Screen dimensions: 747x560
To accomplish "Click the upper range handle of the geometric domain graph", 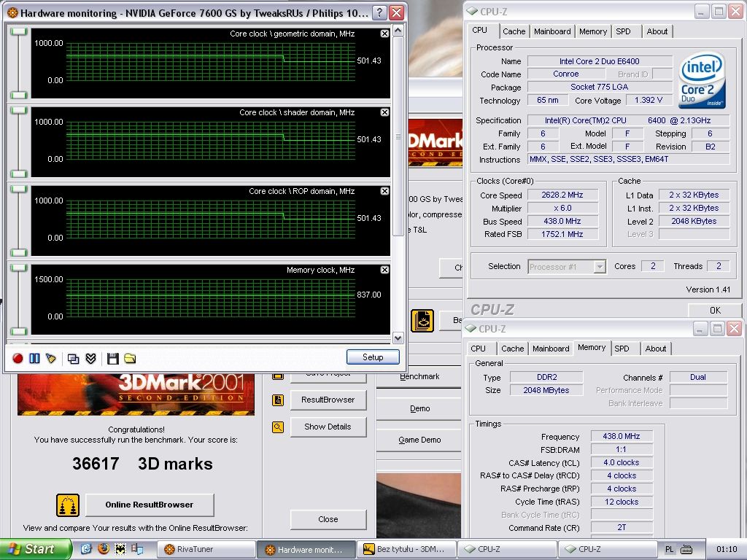I will [18, 31].
